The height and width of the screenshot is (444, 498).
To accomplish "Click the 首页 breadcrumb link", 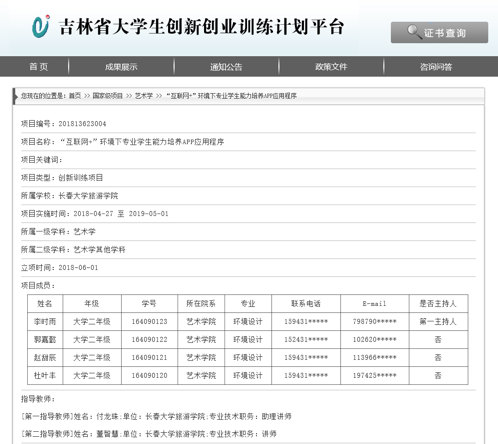I will point(75,96).
